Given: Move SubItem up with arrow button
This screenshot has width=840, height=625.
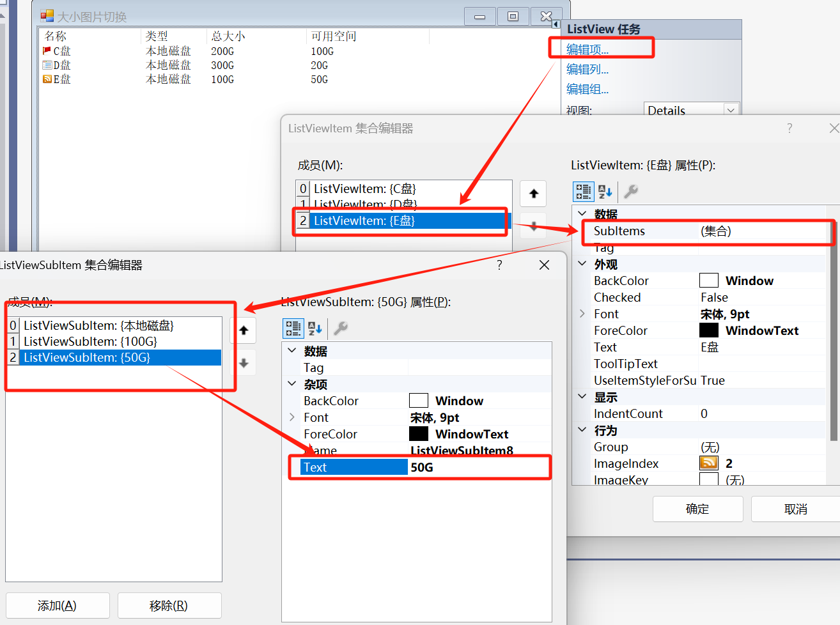Looking at the screenshot, I should (244, 330).
